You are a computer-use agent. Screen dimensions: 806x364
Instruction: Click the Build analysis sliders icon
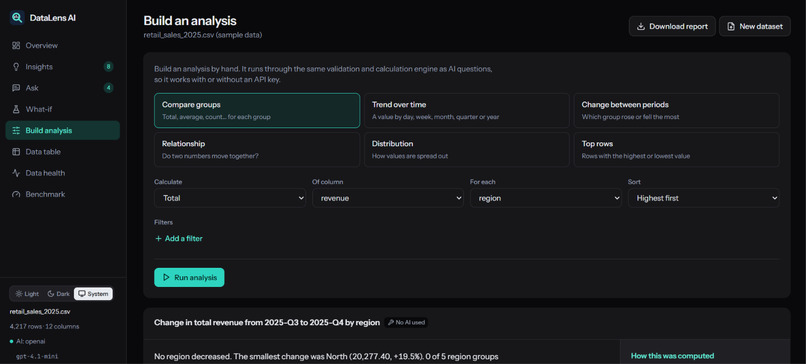[x=16, y=131]
